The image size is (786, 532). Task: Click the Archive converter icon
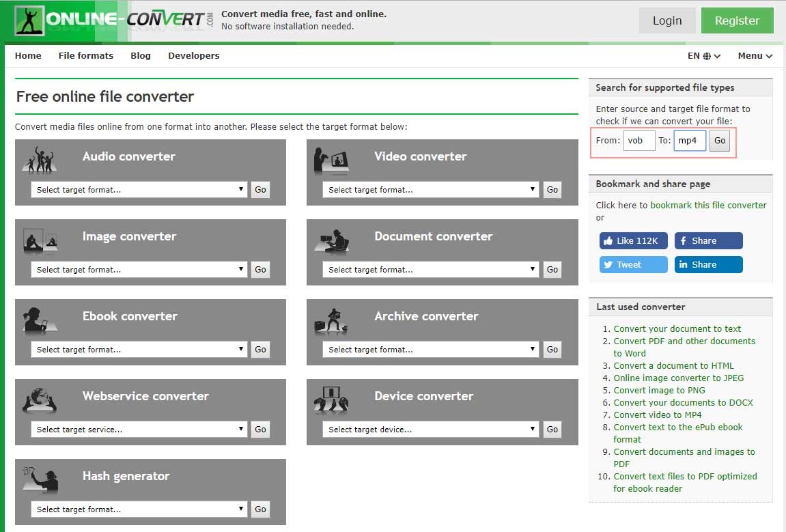point(331,320)
